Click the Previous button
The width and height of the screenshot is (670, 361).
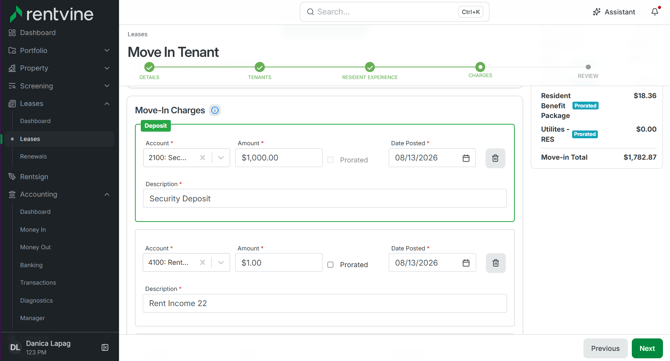click(x=605, y=349)
